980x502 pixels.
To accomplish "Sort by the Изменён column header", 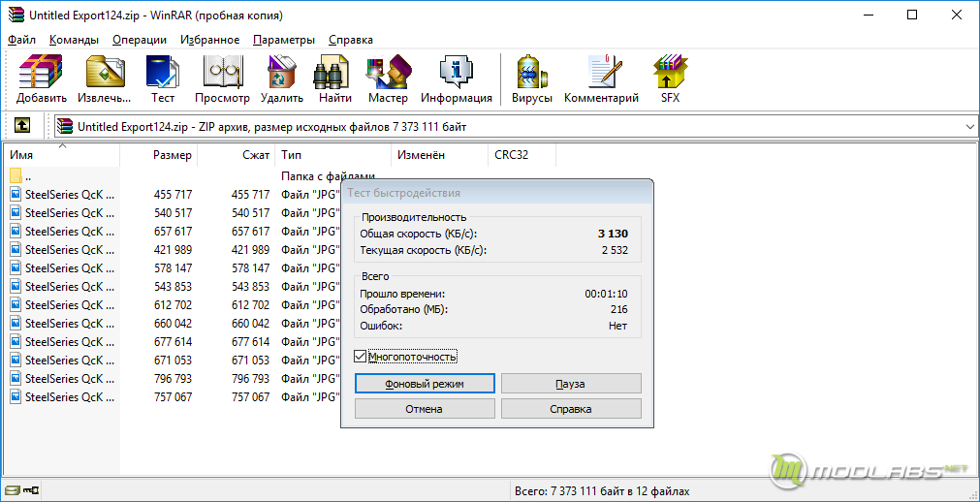I will 439,154.
